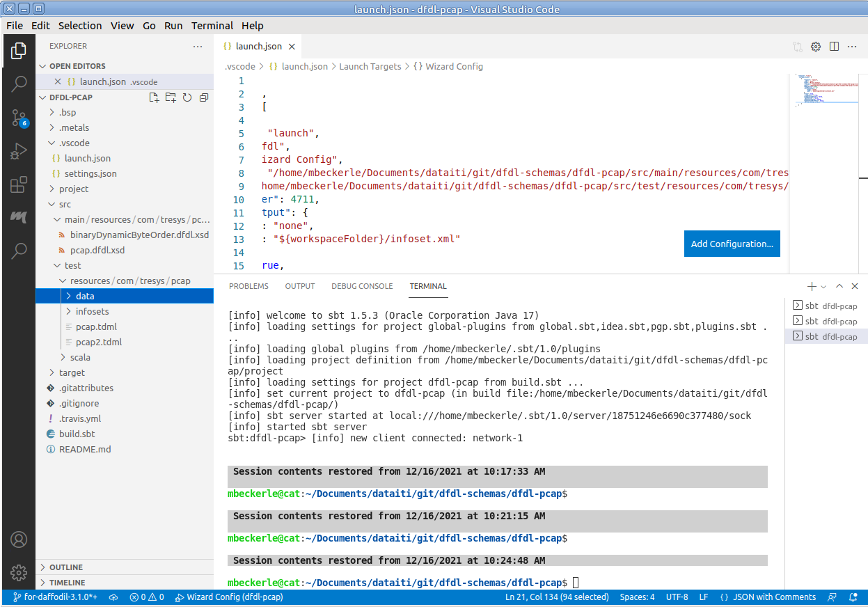Open Source Control view with 6 changes
The image size is (868, 607).
click(x=19, y=118)
